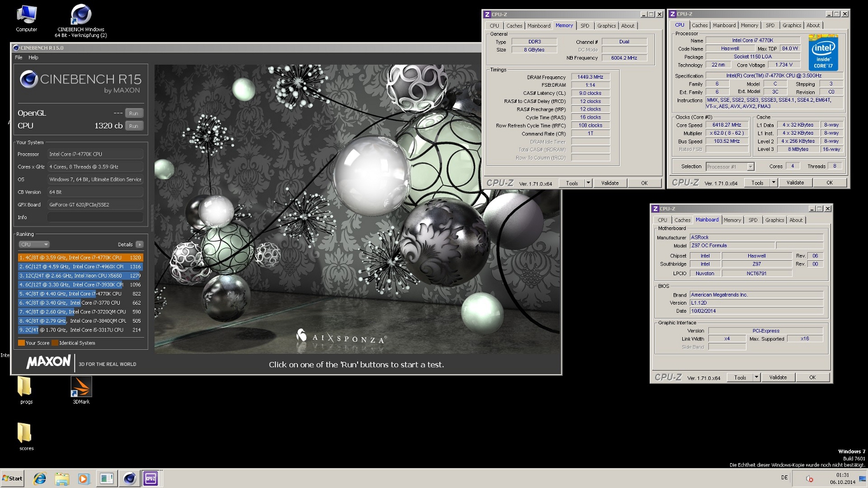
Task: Click Tools button in Mainboard CPU-Z window
Action: coord(740,378)
